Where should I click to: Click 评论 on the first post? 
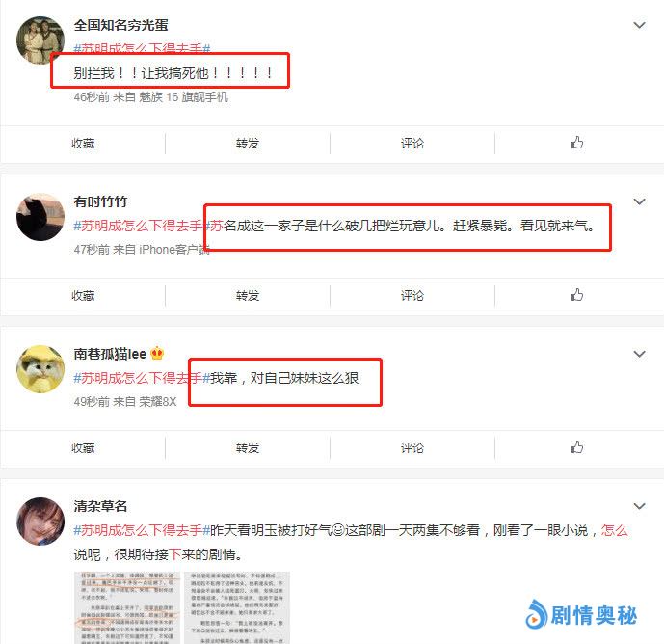[412, 144]
